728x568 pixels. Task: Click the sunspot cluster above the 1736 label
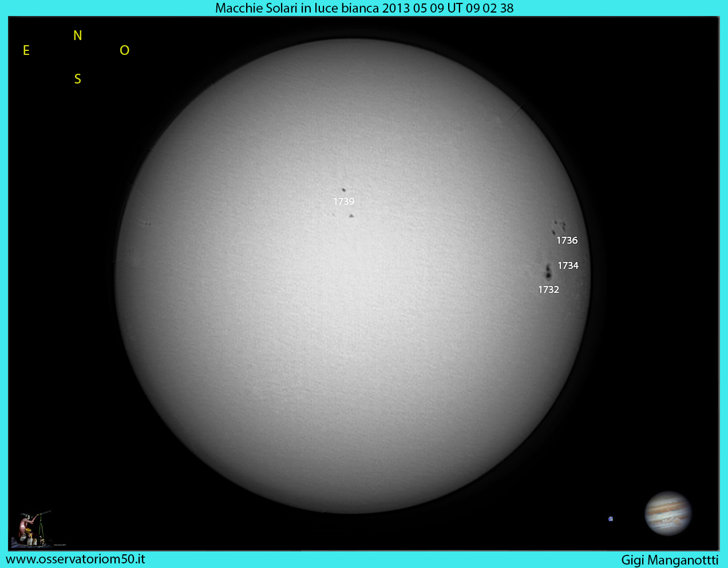(558, 227)
